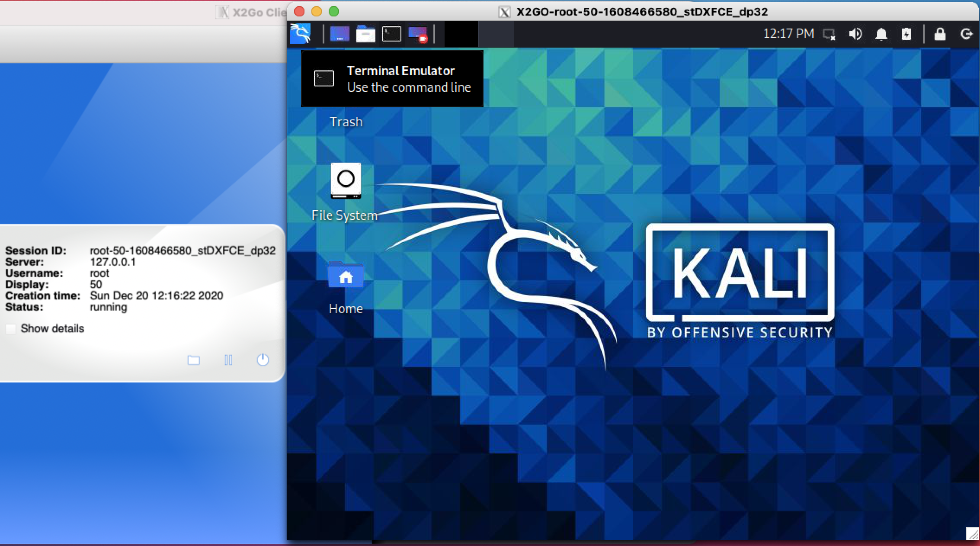Click the network display tray icon
Viewport: 980px width, 546px height.
(x=829, y=34)
